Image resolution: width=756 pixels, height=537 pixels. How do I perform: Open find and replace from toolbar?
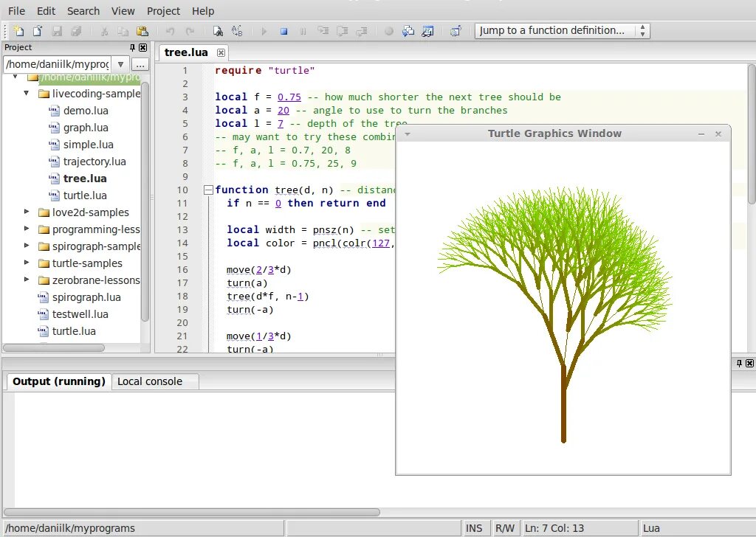pos(237,31)
